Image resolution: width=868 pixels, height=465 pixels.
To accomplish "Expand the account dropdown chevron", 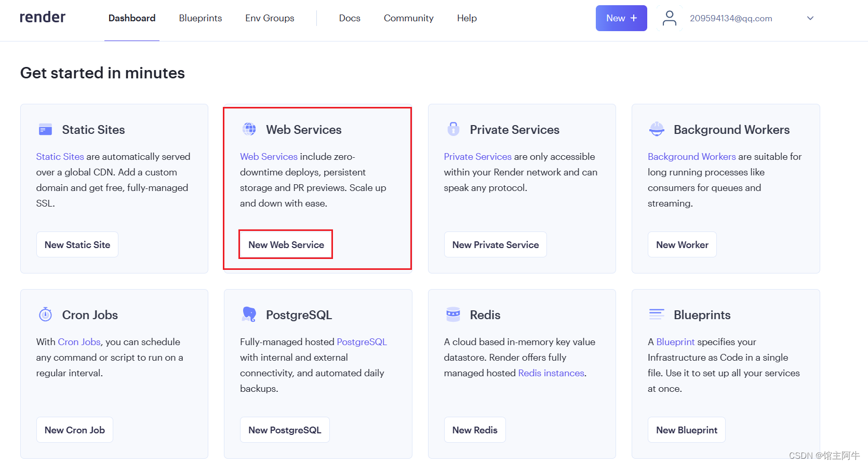I will click(x=810, y=18).
